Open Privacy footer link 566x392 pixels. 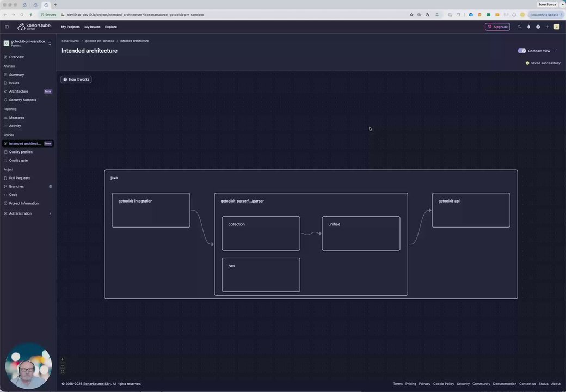tap(424, 384)
